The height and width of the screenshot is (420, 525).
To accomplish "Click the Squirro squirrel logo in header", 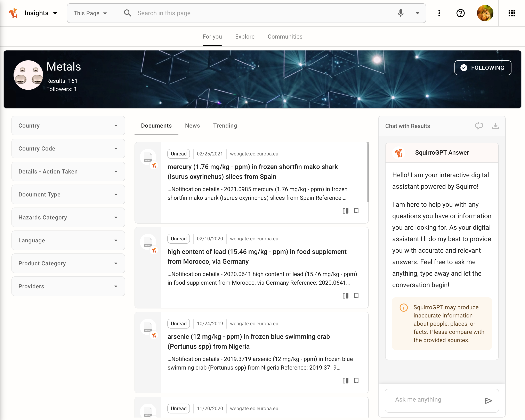I will 13,13.
